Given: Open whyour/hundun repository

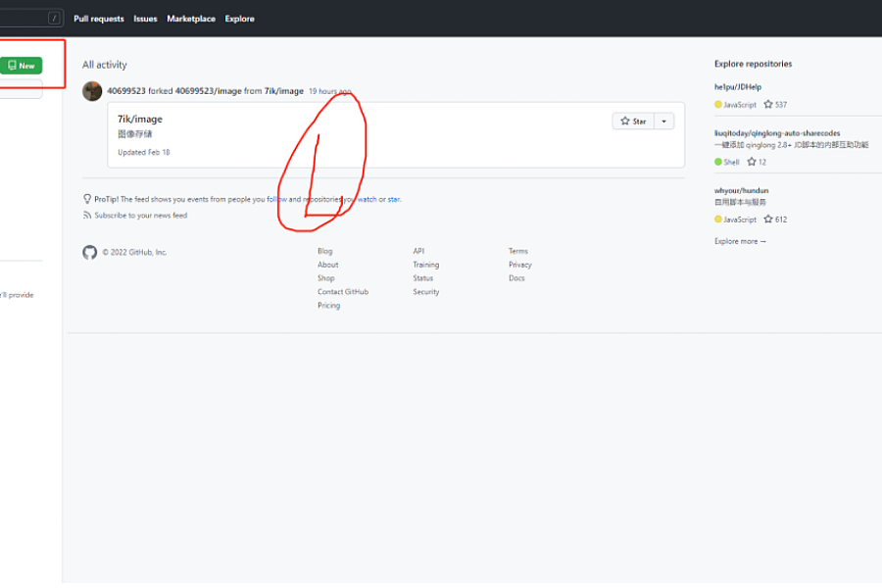Looking at the screenshot, I should point(742,190).
